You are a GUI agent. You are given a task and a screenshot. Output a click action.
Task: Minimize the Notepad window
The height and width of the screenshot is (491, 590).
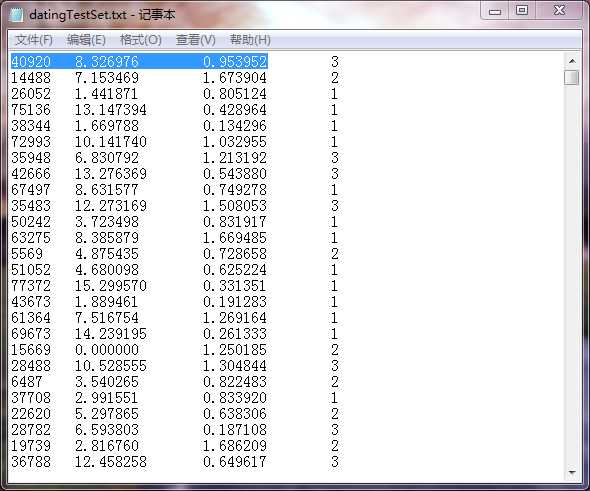[495, 11]
